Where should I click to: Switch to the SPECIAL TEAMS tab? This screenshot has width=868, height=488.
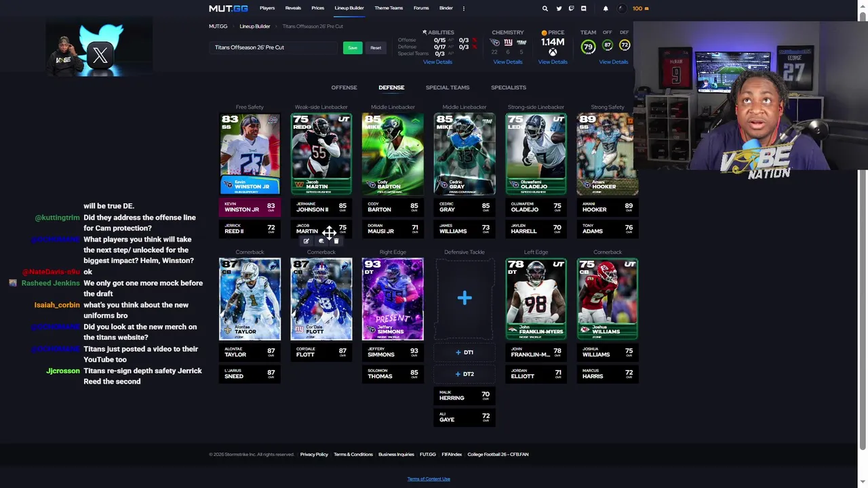coord(448,87)
